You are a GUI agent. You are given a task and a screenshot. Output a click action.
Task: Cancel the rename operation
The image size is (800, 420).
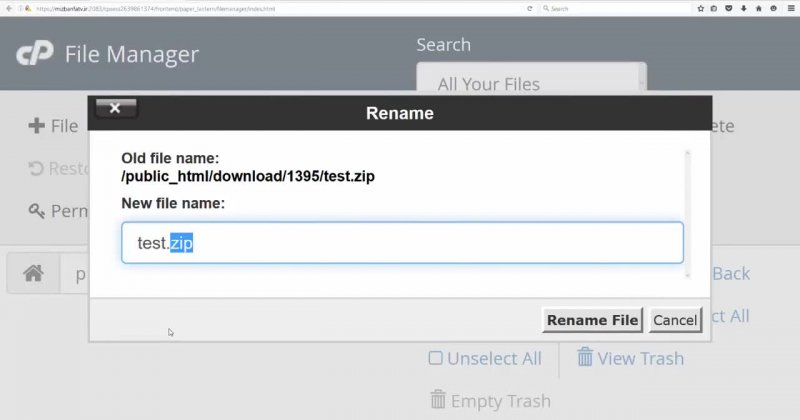(674, 320)
